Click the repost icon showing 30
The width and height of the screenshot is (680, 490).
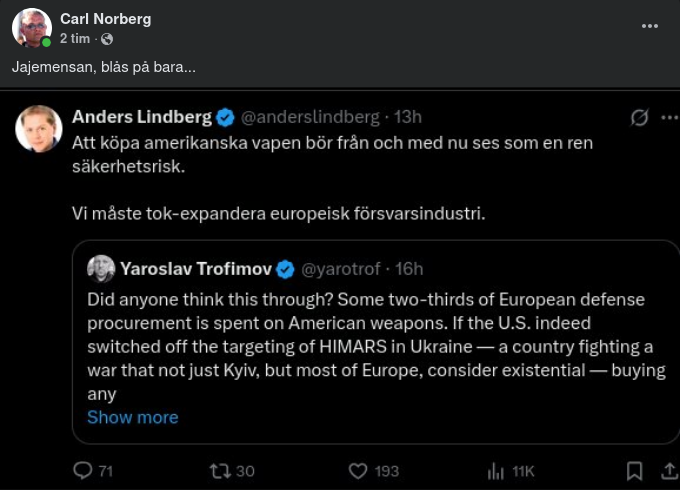217,470
